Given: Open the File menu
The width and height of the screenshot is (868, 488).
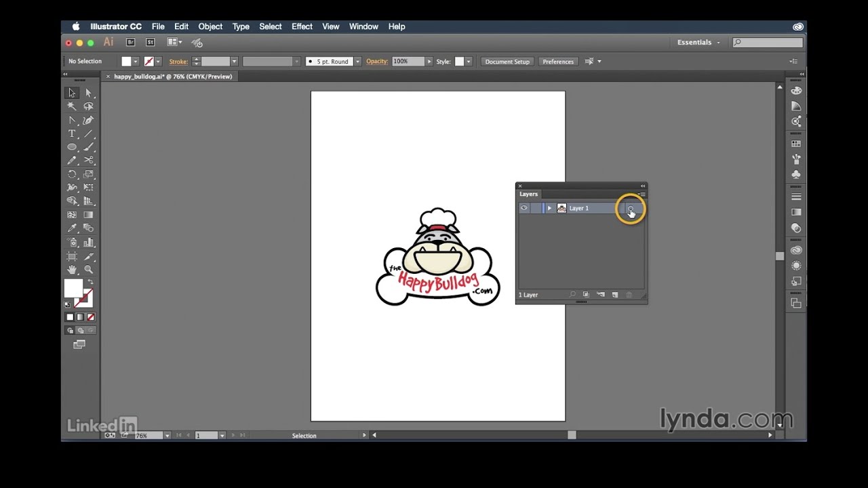Looking at the screenshot, I should [x=158, y=26].
